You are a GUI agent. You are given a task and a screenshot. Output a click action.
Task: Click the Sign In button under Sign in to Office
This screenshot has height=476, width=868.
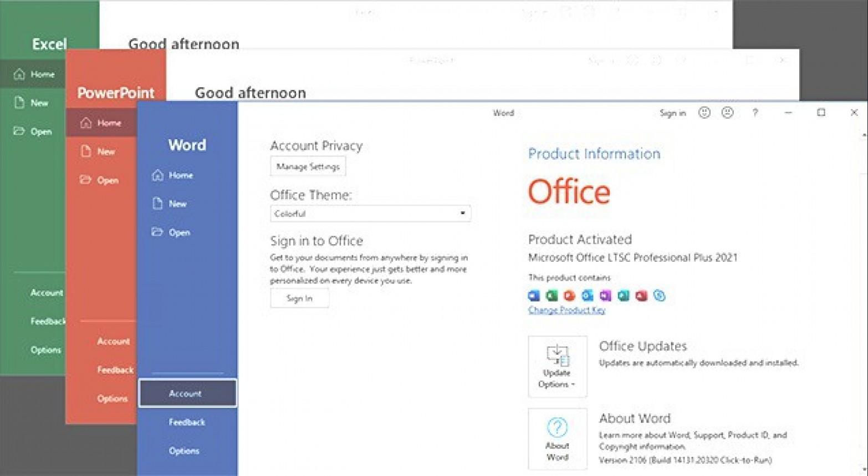(299, 298)
